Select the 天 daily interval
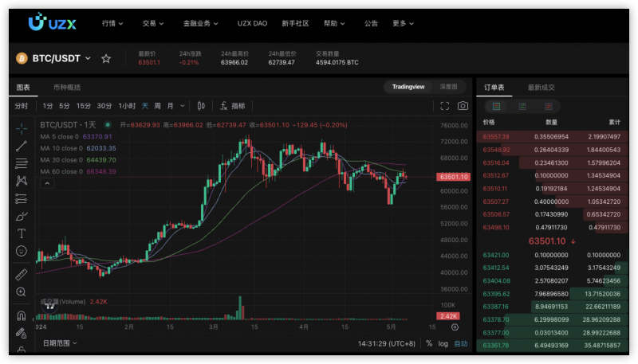The height and width of the screenshot is (364, 638). (145, 106)
